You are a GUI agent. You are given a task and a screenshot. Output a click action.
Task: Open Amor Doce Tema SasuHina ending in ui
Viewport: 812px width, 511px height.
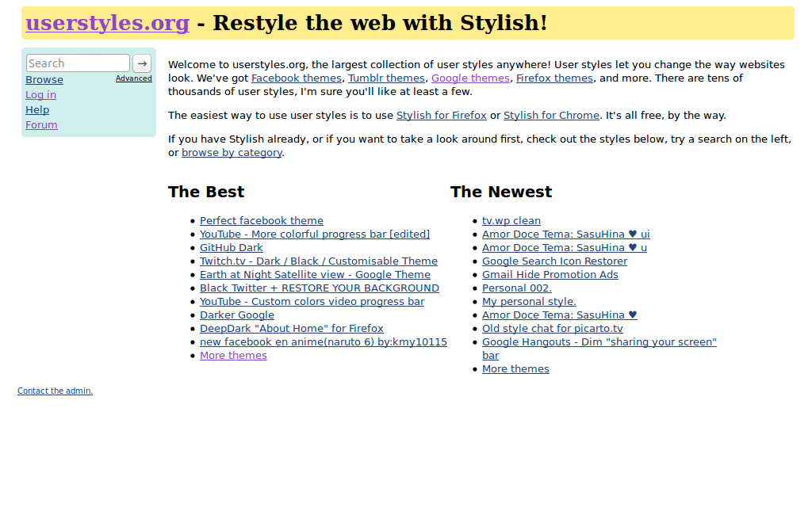(x=566, y=235)
